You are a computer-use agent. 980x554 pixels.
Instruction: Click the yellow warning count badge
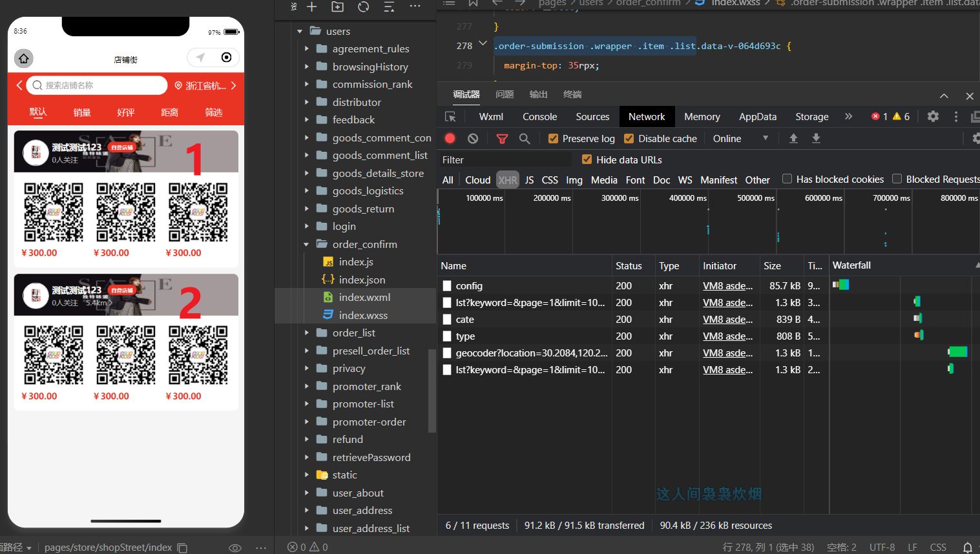coord(901,116)
